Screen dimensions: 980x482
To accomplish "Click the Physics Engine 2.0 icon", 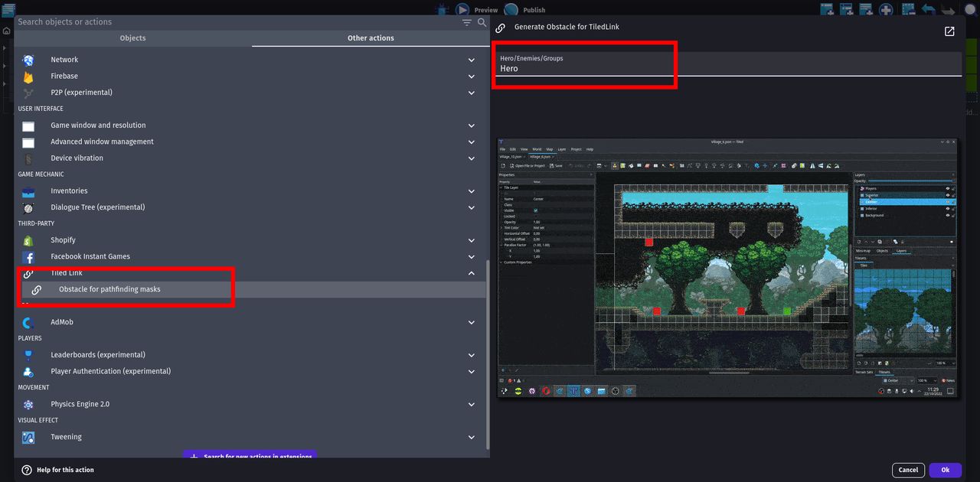I will [28, 405].
